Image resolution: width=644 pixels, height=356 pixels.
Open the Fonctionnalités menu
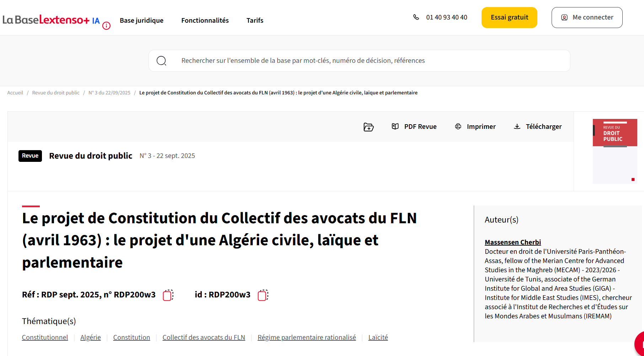205,21
